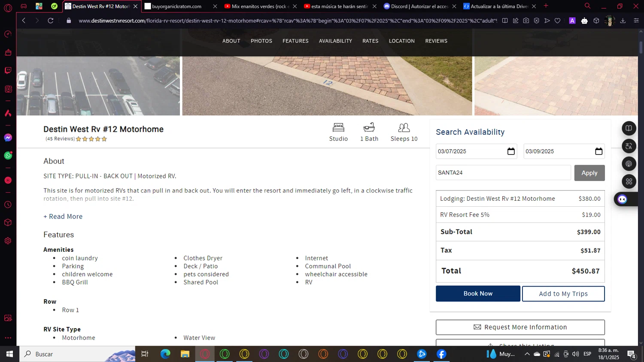Click the promo code field SANTA24
The height and width of the screenshot is (362, 644).
503,173
